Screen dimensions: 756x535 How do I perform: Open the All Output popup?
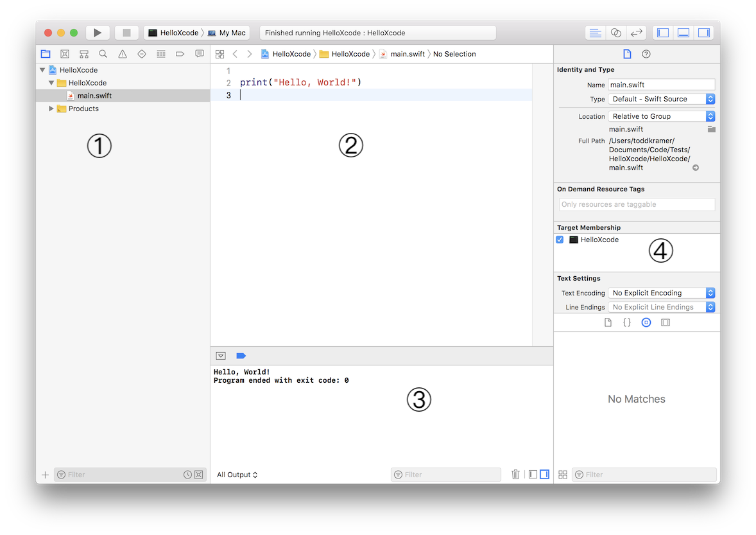(237, 475)
